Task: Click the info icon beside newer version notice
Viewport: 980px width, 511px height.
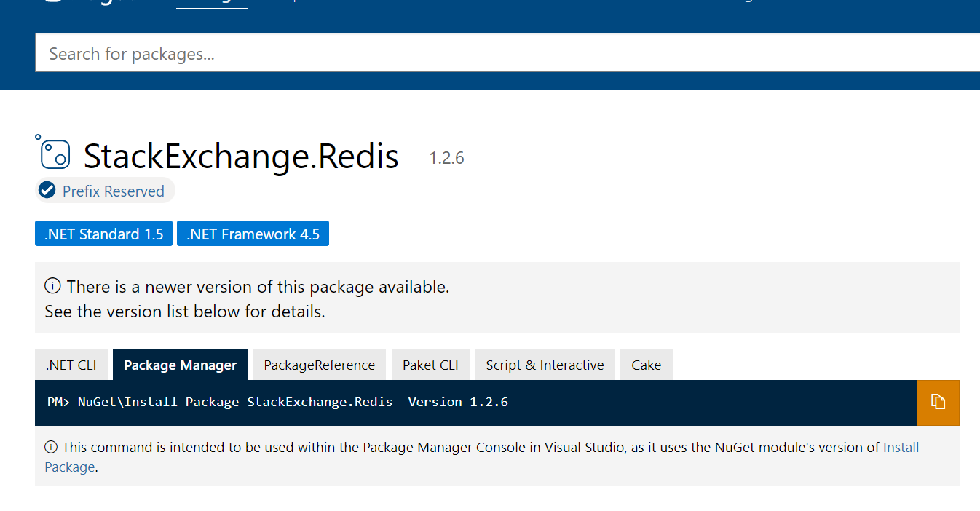Action: coord(52,286)
